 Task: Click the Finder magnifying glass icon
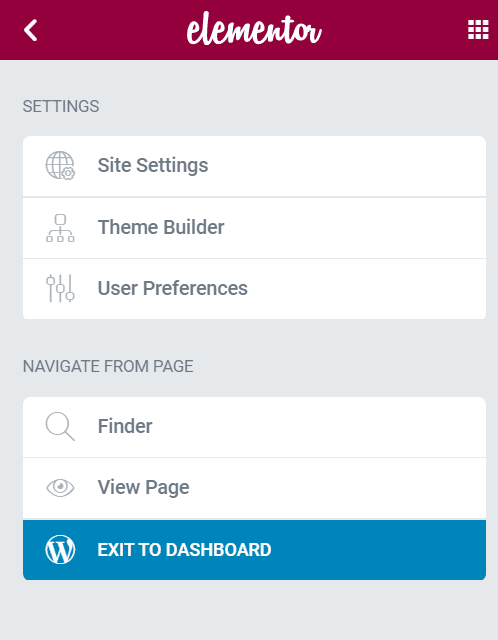point(60,427)
